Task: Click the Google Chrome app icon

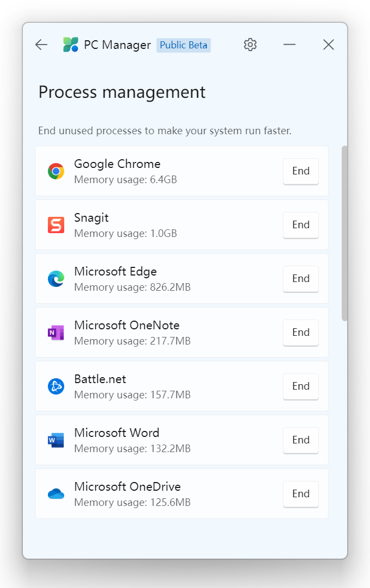Action: (x=56, y=171)
